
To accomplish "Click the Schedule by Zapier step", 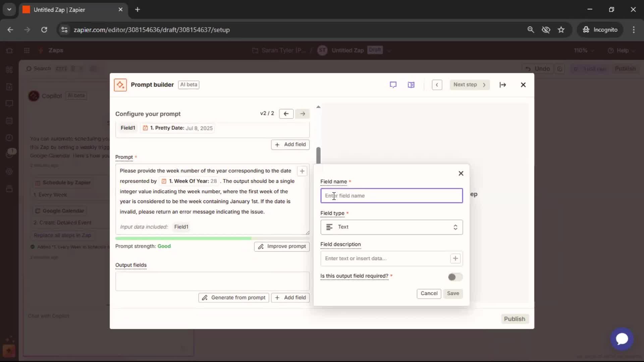I will click(63, 183).
